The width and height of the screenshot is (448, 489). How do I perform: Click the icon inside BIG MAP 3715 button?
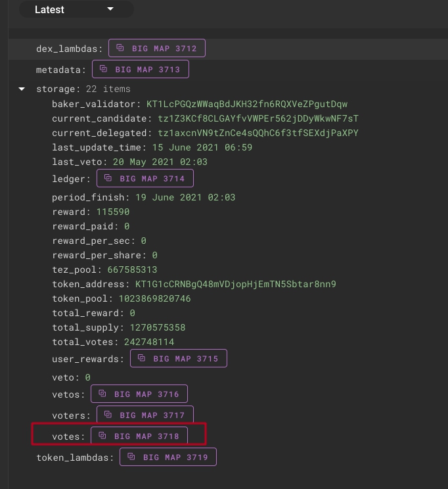tap(141, 358)
